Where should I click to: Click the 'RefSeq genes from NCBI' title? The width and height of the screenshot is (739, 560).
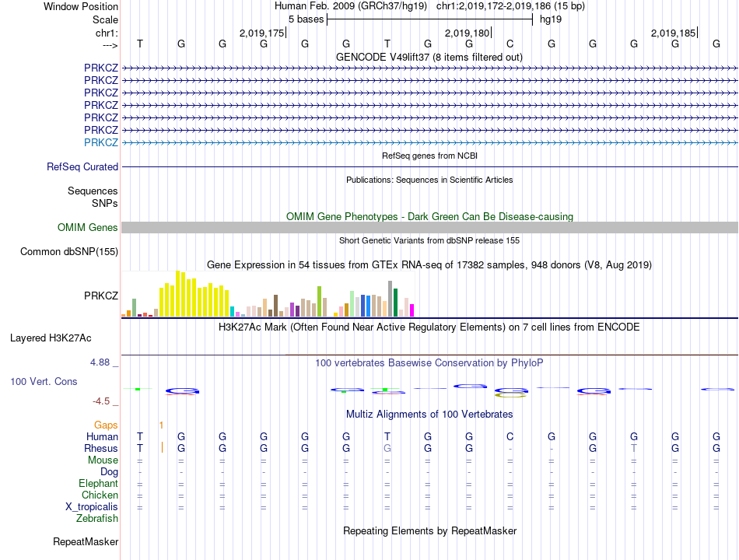pos(429,156)
